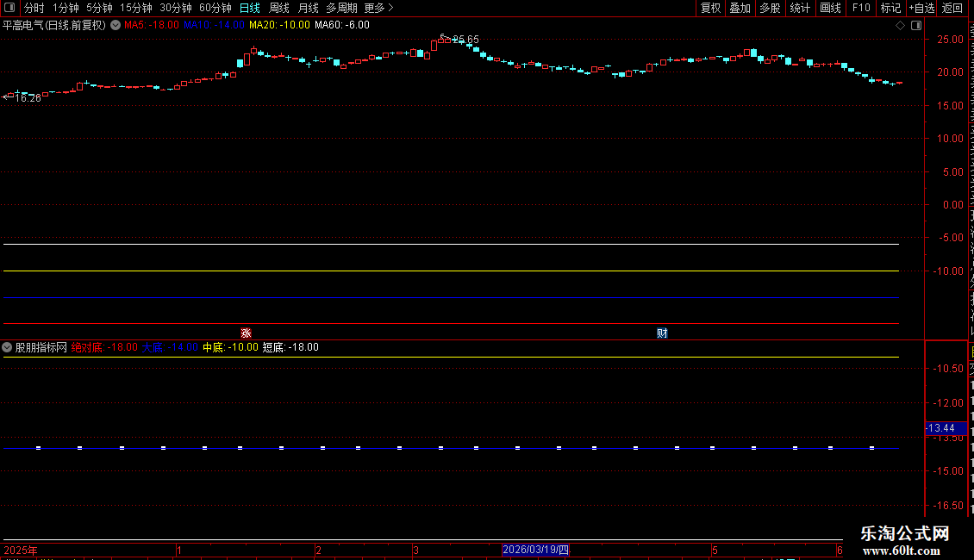Open the 统计 statistics tool
The height and width of the screenshot is (560, 974).
[799, 8]
